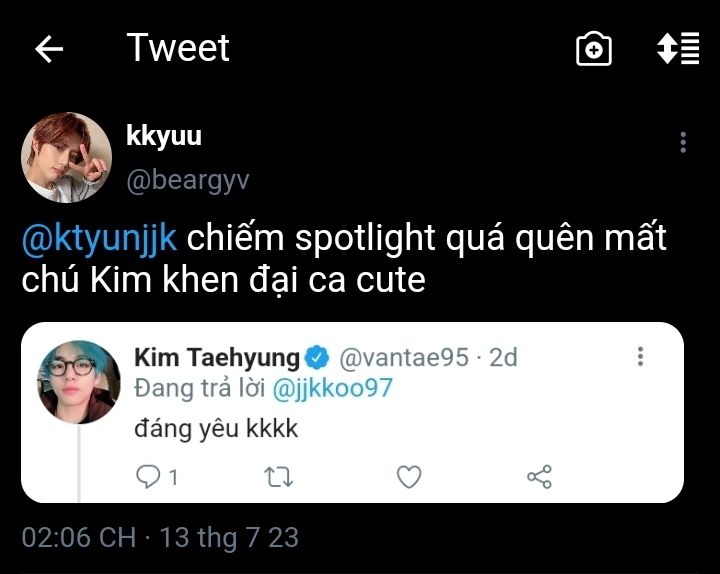This screenshot has width=720, height=574.
Task: Tap the back arrow icon
Action: click(49, 49)
